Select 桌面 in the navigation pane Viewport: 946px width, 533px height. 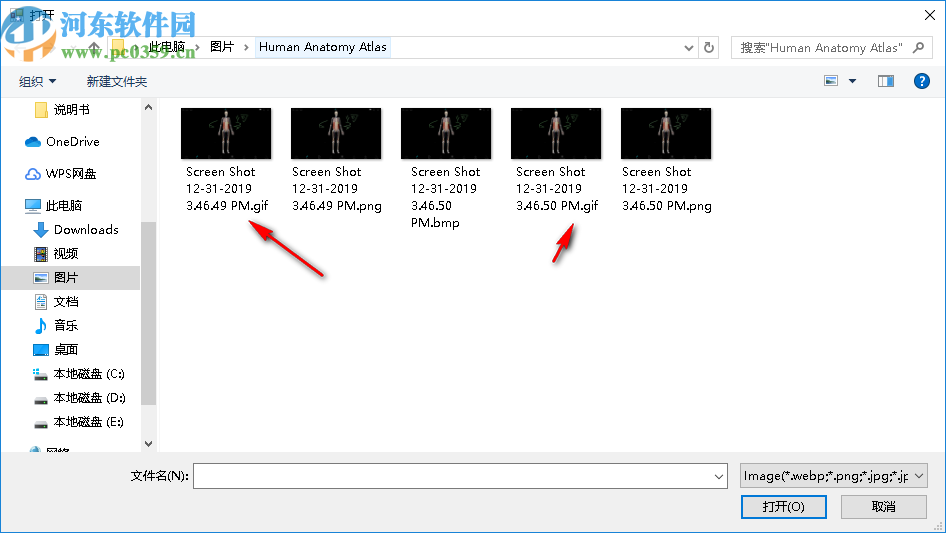point(66,349)
